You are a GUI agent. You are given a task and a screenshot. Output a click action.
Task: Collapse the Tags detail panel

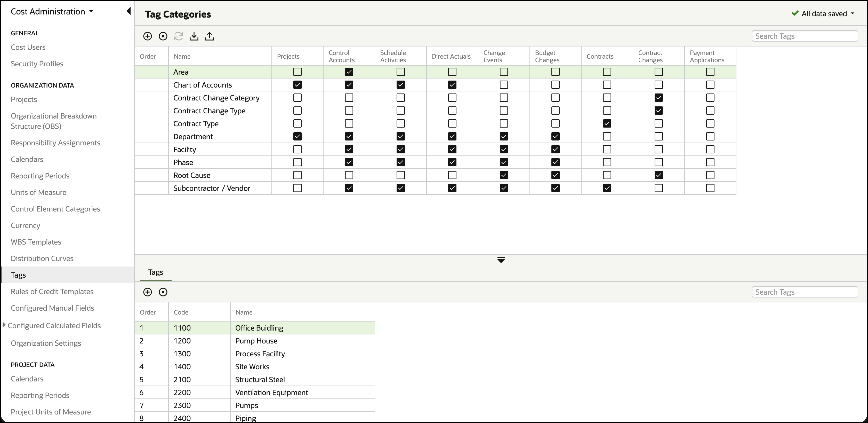pyautogui.click(x=501, y=260)
